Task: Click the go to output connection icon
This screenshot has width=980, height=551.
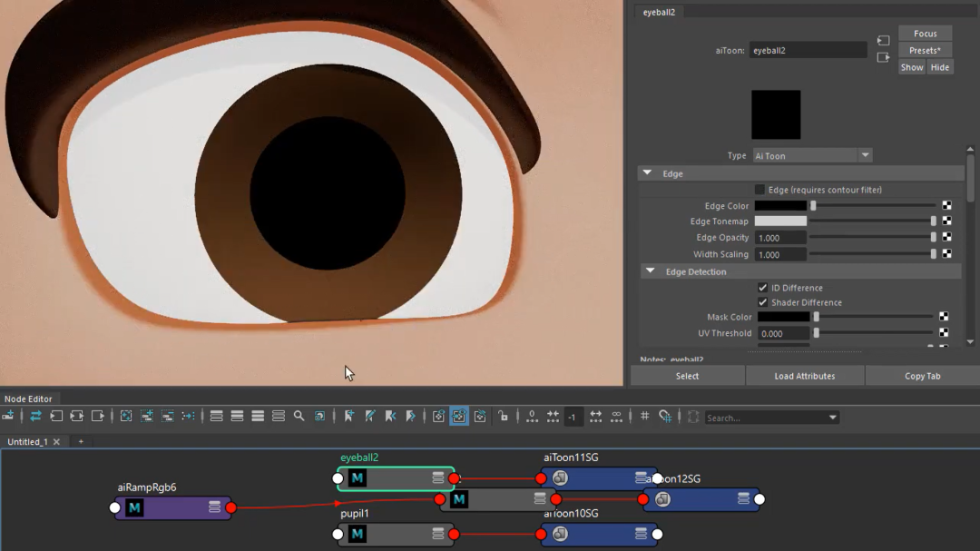Action: tap(883, 57)
